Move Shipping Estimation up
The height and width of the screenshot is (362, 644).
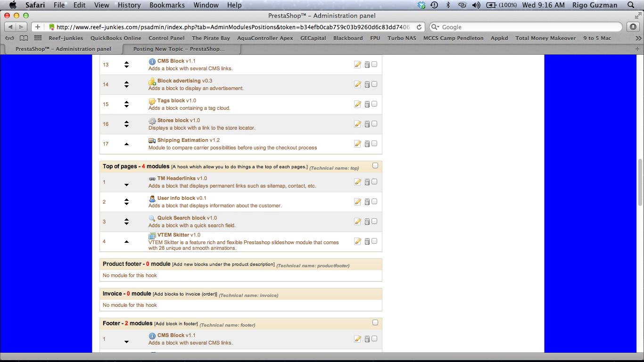tap(126, 144)
